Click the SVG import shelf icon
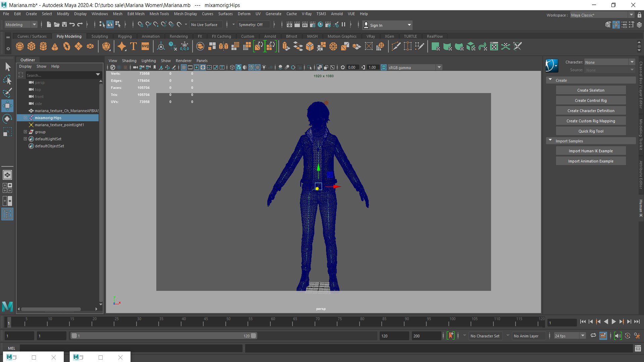 point(145,46)
